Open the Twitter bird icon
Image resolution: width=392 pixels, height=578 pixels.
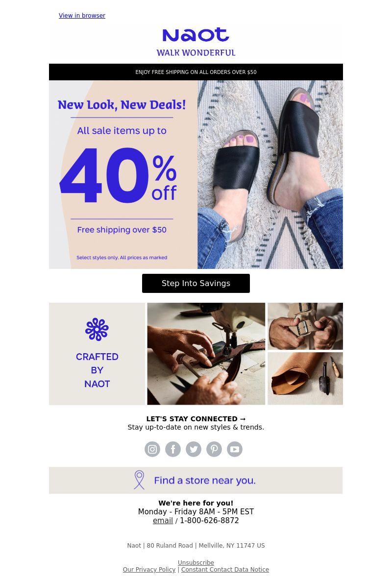click(194, 449)
